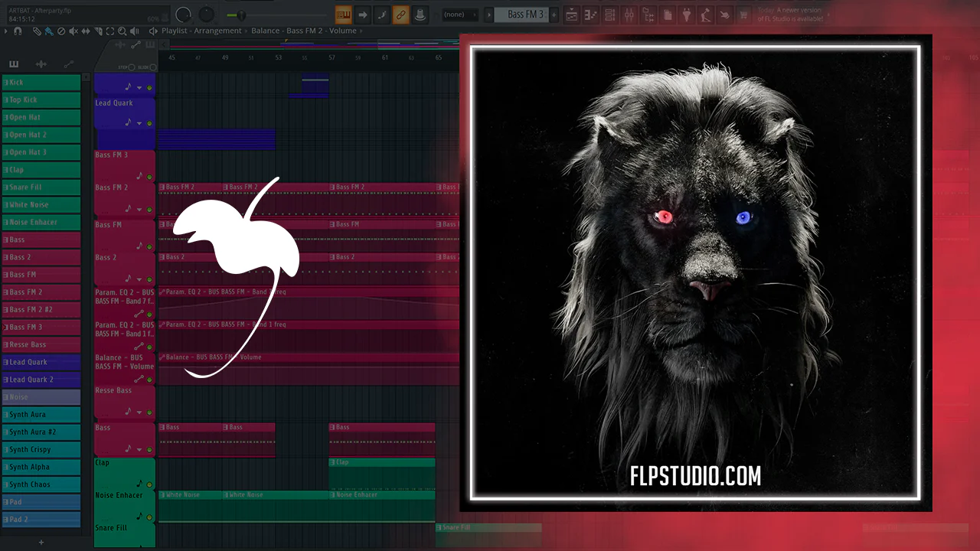Click the left knob near project title

pos(184,15)
